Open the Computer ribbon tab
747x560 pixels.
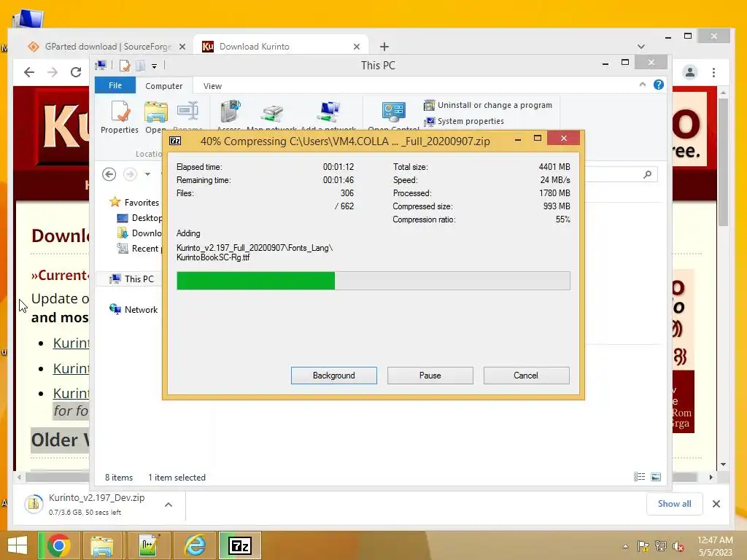pyautogui.click(x=163, y=86)
